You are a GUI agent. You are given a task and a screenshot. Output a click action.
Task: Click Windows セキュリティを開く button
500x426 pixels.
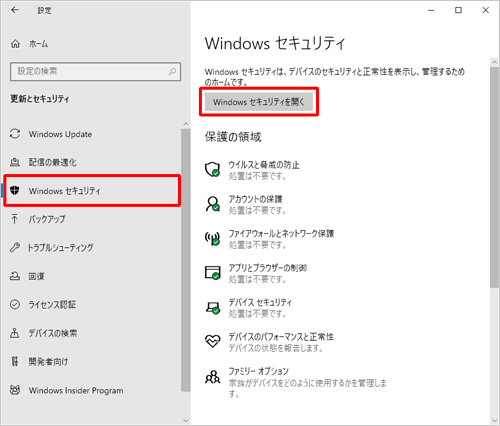tap(259, 102)
